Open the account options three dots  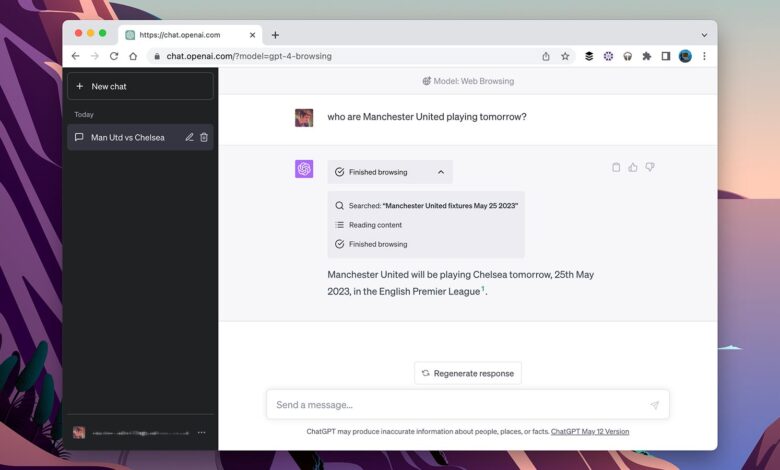[x=201, y=433]
